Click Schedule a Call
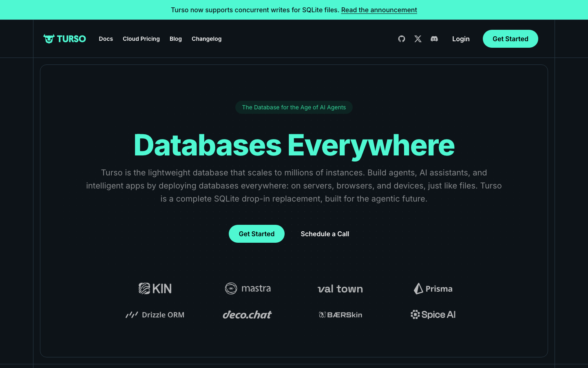588x368 pixels. (x=325, y=234)
